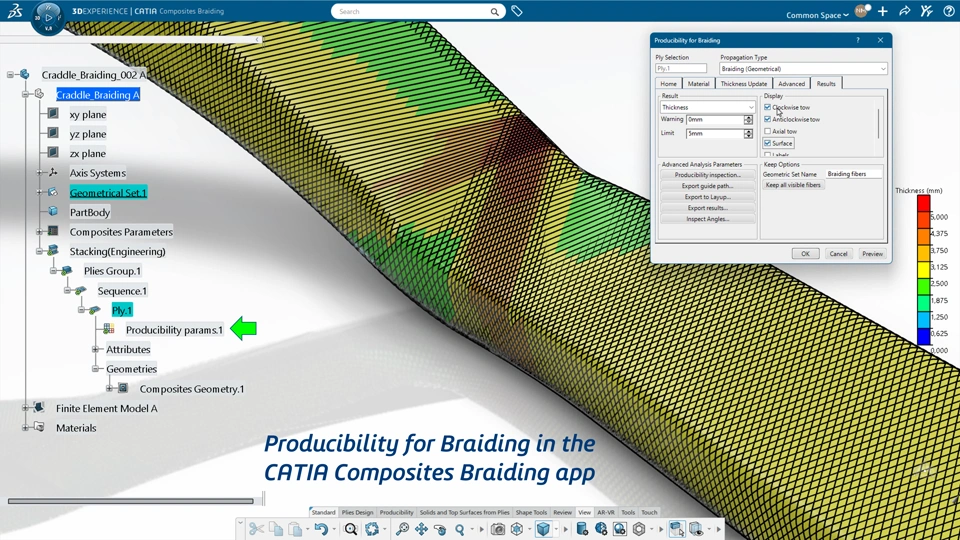
Task: Expand the Finite Element Model A node
Action: (x=26, y=408)
